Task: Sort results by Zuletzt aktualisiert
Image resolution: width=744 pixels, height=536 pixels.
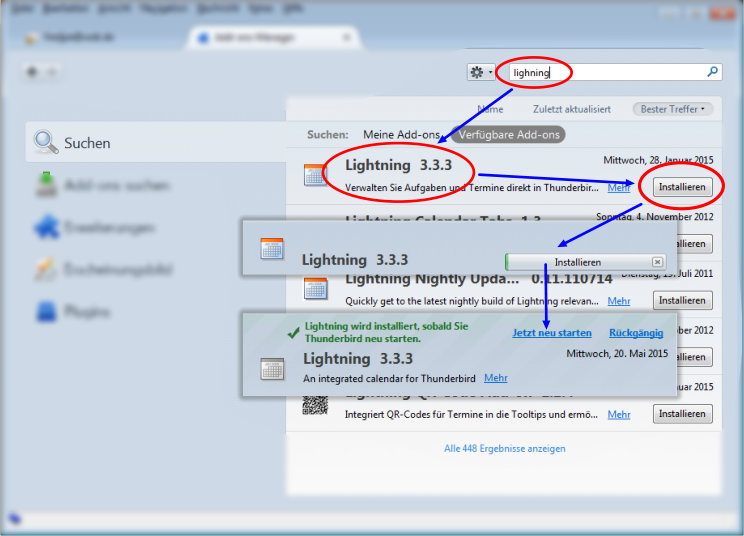Action: [x=570, y=108]
